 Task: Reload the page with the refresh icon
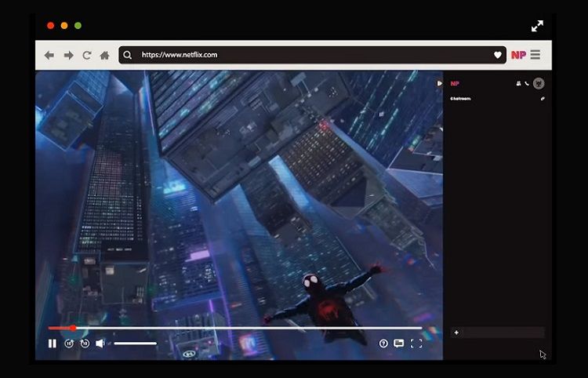(x=86, y=56)
